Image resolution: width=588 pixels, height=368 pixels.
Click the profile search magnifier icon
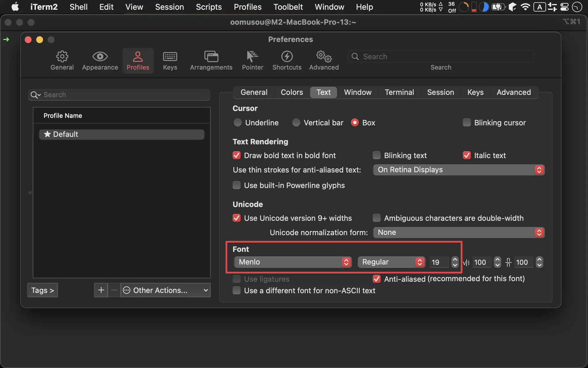(36, 95)
